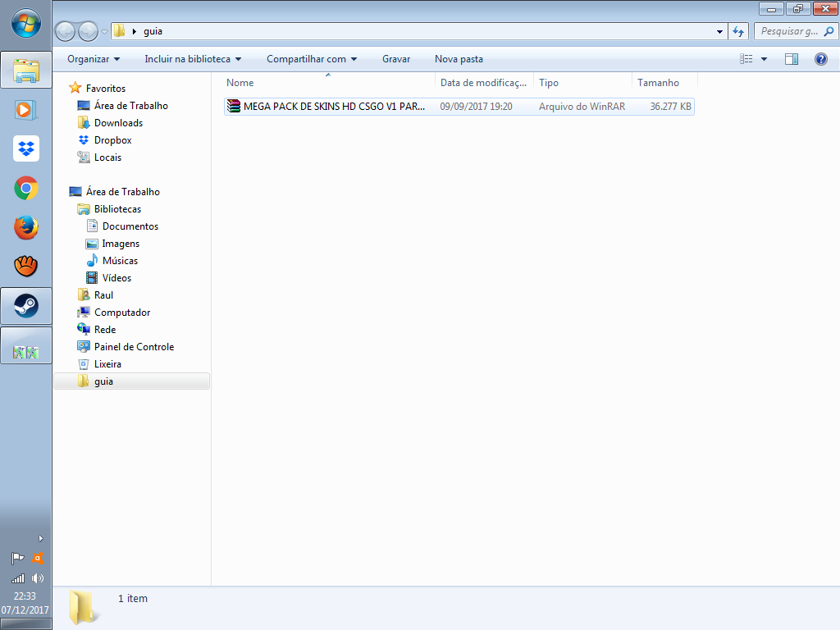Sort by Data de modificação column
The image size is (840, 630).
click(x=484, y=83)
